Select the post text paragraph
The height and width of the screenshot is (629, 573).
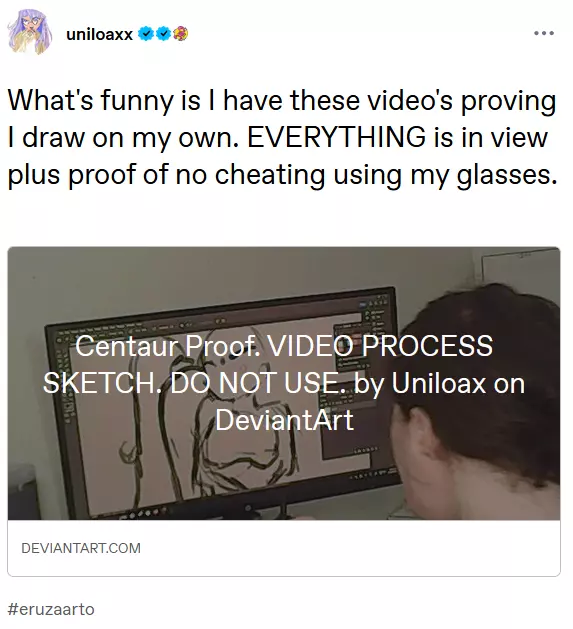[282, 137]
